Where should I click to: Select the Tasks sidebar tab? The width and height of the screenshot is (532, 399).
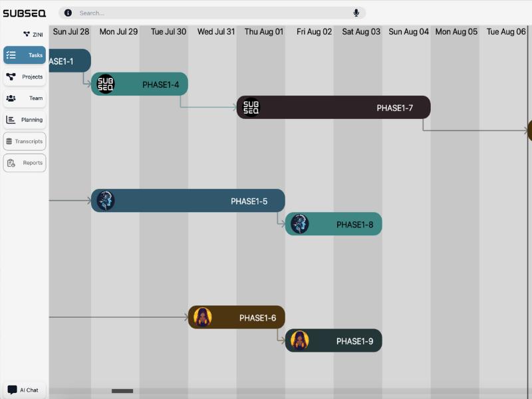[x=25, y=55]
